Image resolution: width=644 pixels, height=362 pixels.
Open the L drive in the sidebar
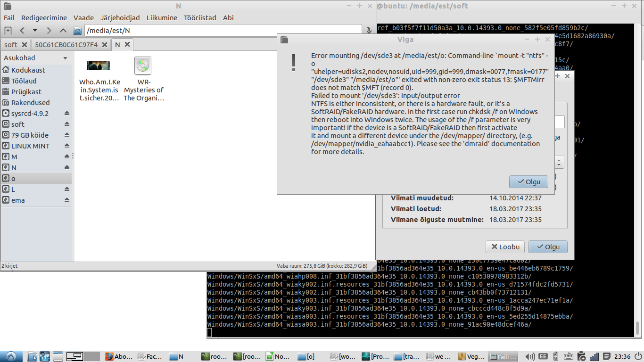pyautogui.click(x=13, y=189)
